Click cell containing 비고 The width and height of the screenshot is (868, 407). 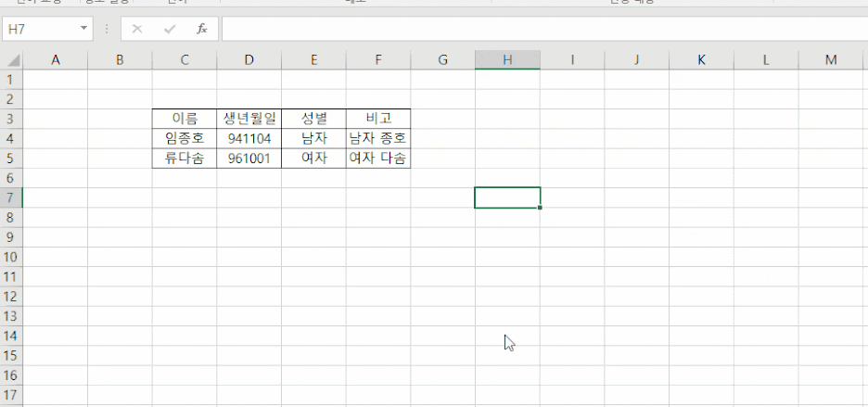pos(378,119)
